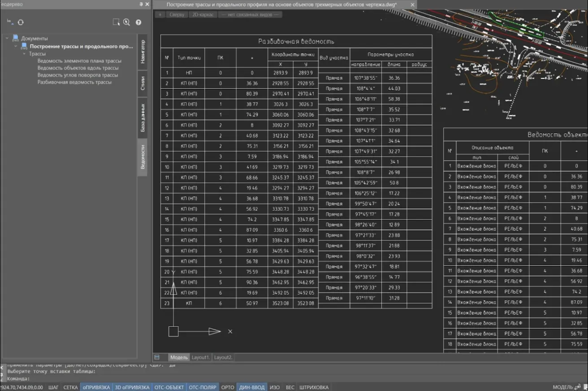Select Разбивочная ведомость трассы in the tree
This screenshot has height=391, width=588.
tap(74, 83)
